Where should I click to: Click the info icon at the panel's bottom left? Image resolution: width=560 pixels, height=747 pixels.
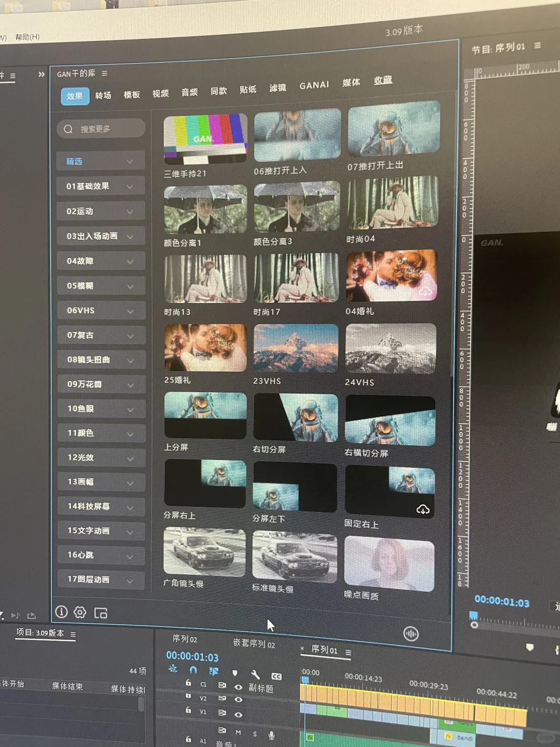(61, 612)
